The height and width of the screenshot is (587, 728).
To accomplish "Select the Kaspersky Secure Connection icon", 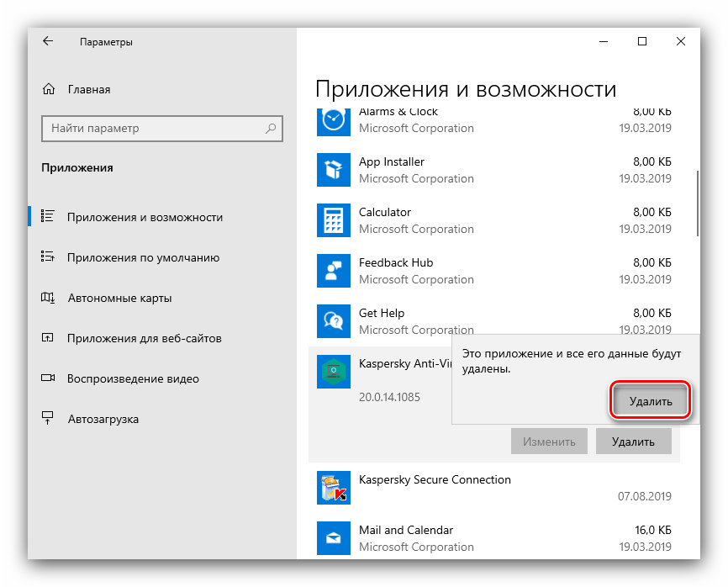I will pos(333,488).
